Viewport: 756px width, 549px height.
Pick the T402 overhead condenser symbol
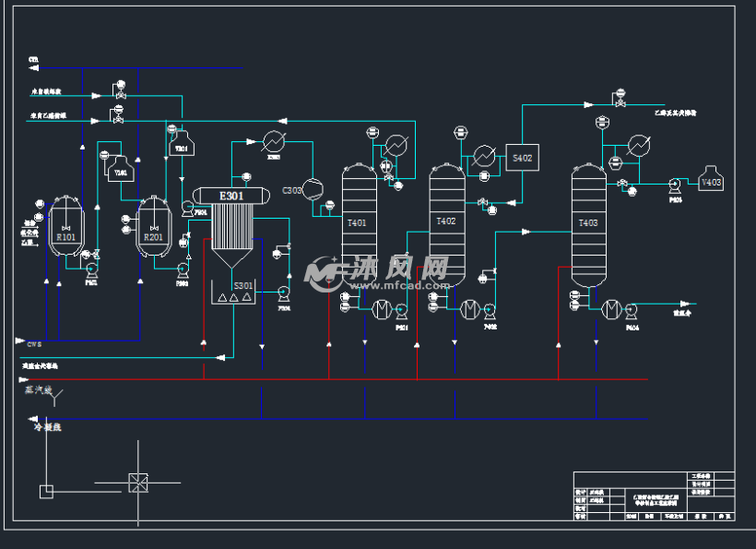(484, 156)
